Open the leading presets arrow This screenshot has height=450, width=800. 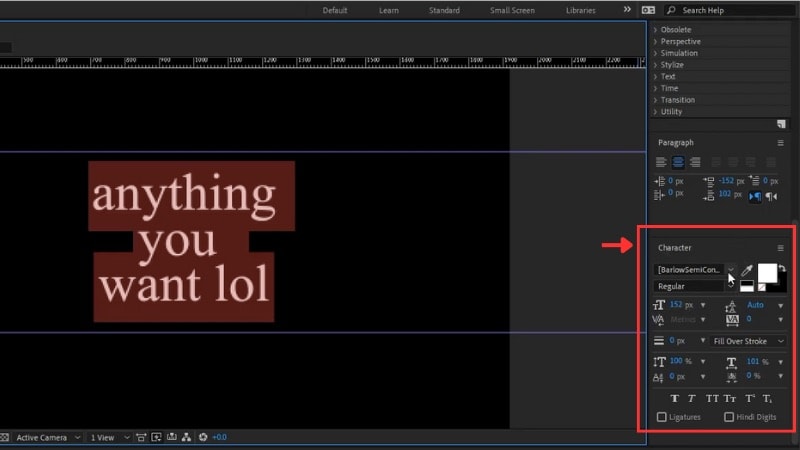781,306
